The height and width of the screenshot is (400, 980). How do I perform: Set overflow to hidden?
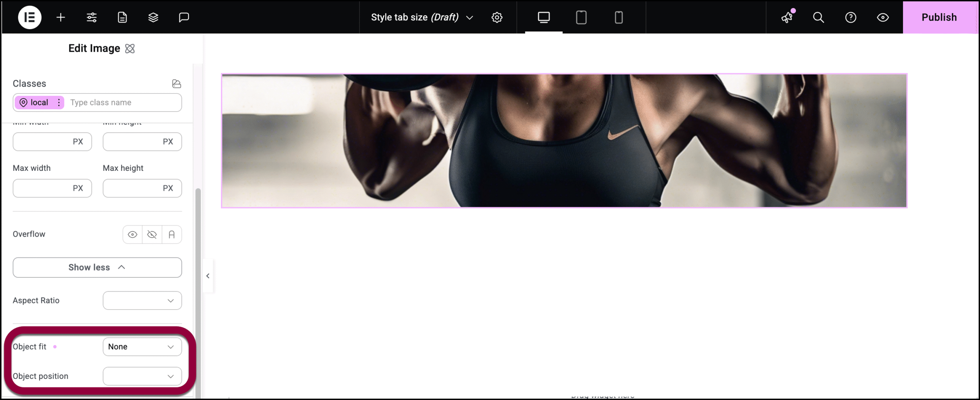click(152, 234)
